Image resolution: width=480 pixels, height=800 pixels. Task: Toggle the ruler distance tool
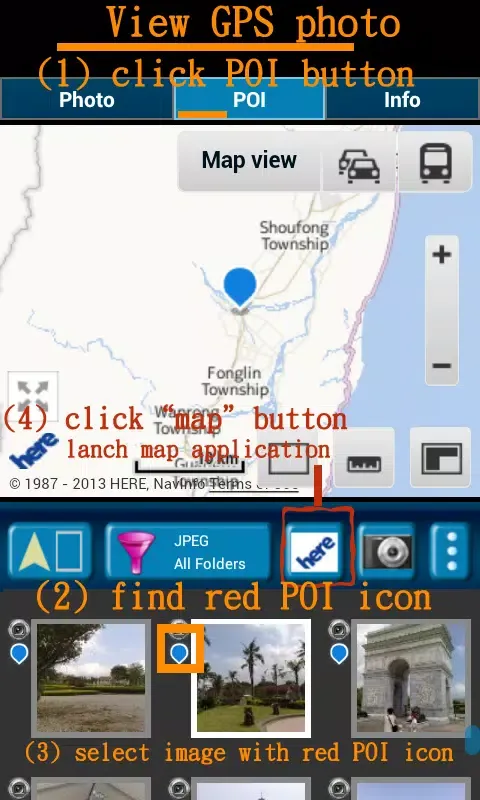[364, 458]
